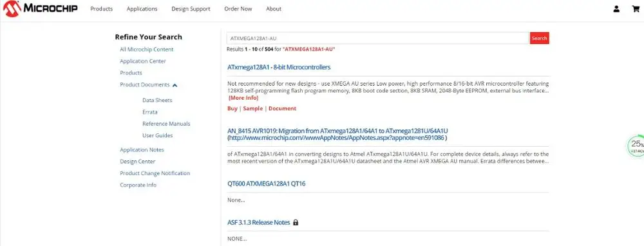Open the shopping cart icon

click(x=636, y=8)
